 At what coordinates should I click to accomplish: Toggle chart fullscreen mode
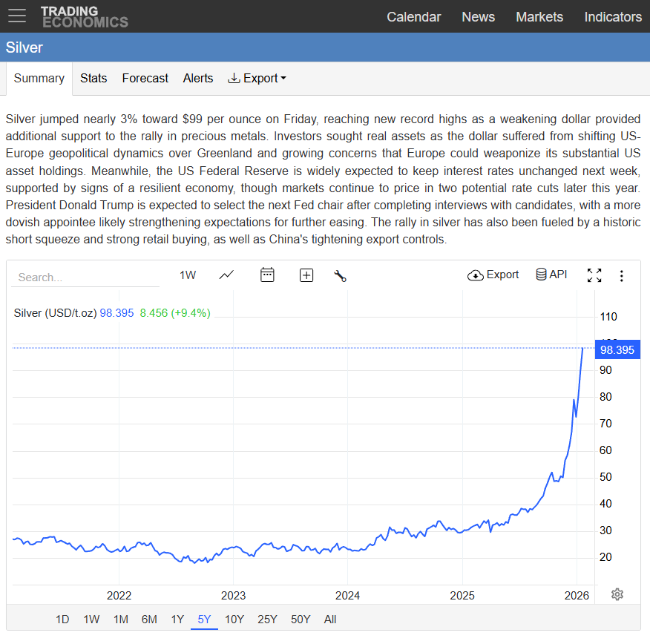tap(594, 275)
